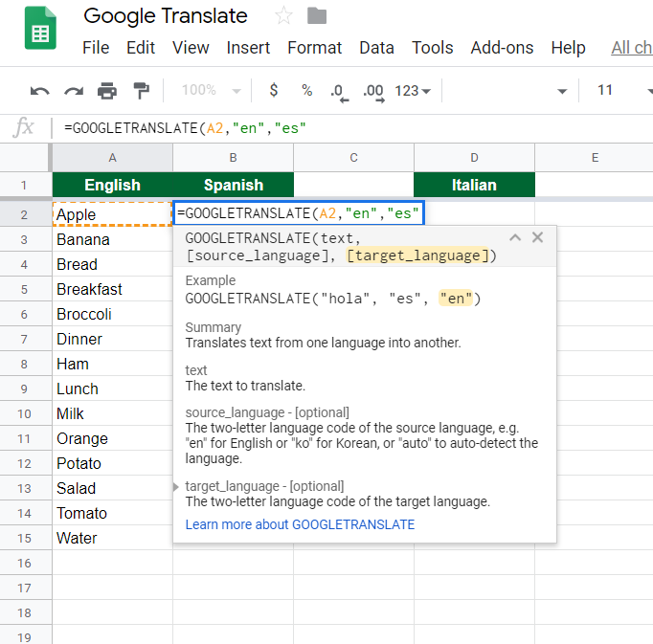Click the redo arrow in toolbar
This screenshot has height=644, width=653.
click(74, 91)
